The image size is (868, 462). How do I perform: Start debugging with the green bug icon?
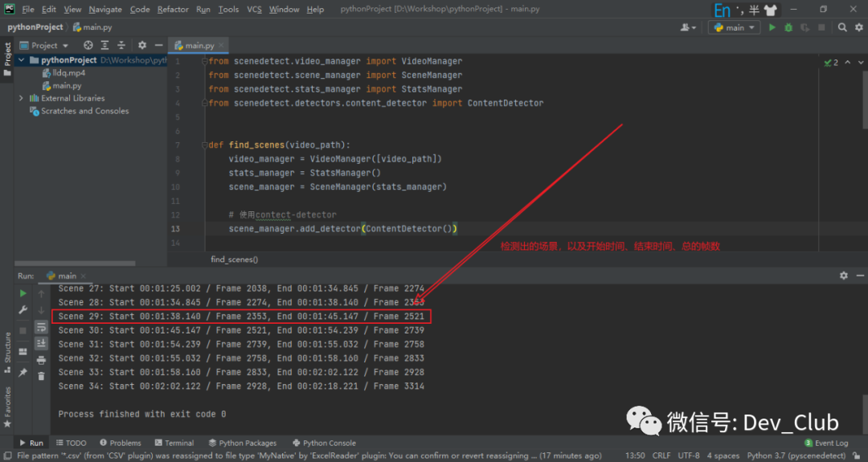point(788,27)
